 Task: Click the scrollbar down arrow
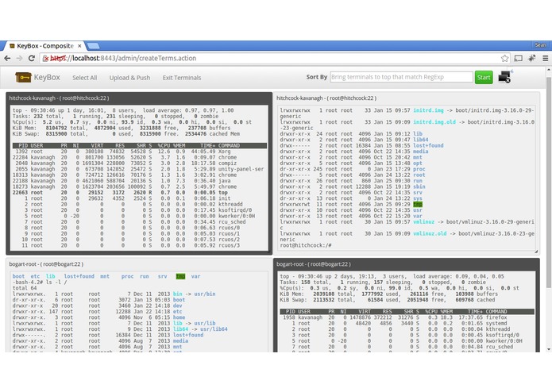[x=549, y=349]
